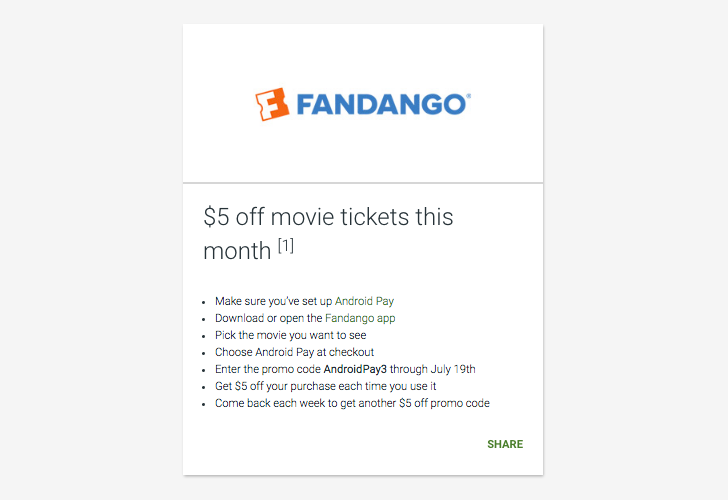Select the "$5 off movie tickets" heading
The width and height of the screenshot is (728, 500).
click(328, 217)
